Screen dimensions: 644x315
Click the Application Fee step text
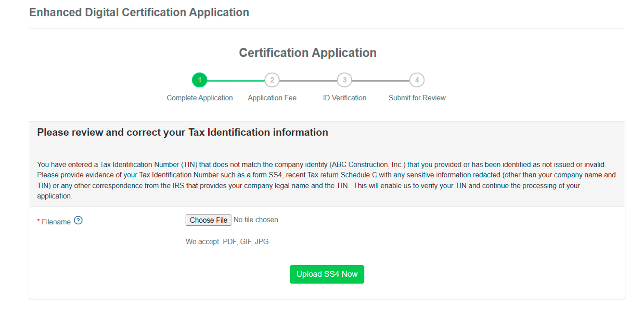pos(272,98)
